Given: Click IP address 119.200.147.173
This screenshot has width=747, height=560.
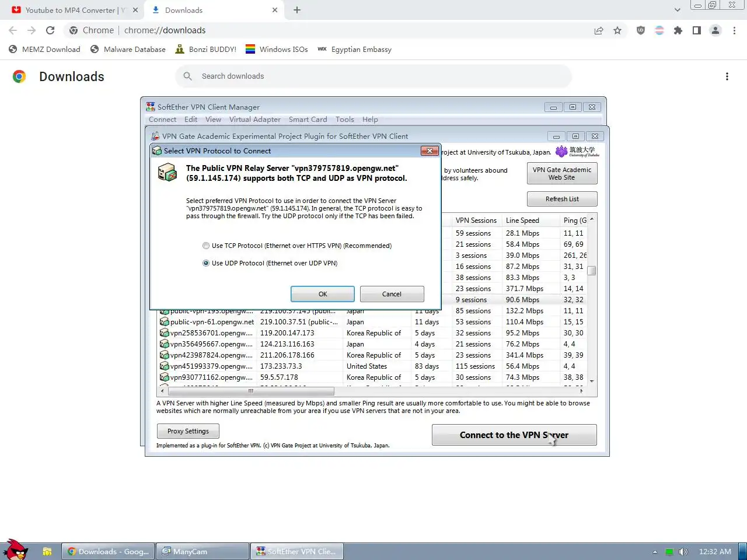Looking at the screenshot, I should 287,333.
